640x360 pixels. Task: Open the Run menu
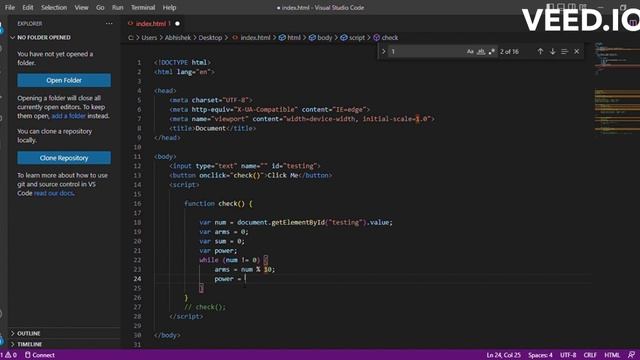[118, 7]
